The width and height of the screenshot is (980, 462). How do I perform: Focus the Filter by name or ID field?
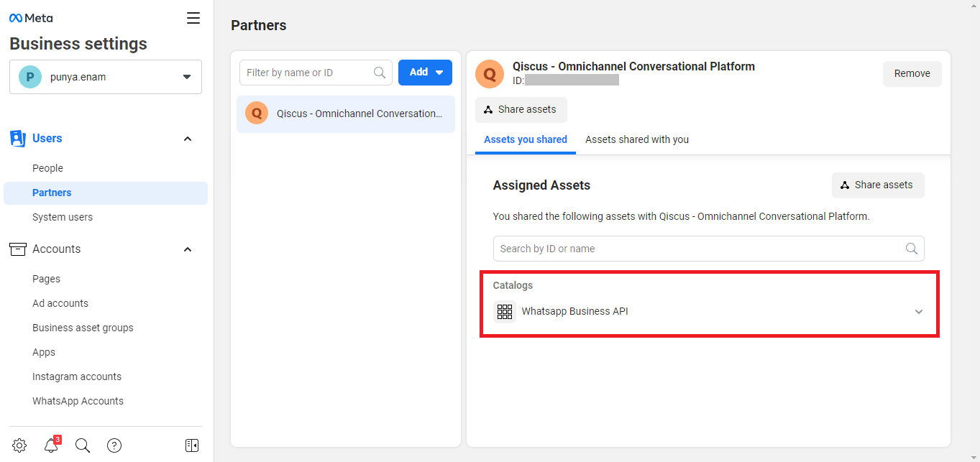pos(316,73)
